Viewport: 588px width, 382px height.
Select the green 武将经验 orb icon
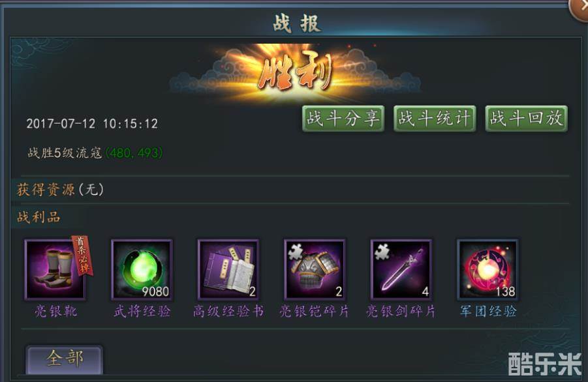tap(142, 269)
